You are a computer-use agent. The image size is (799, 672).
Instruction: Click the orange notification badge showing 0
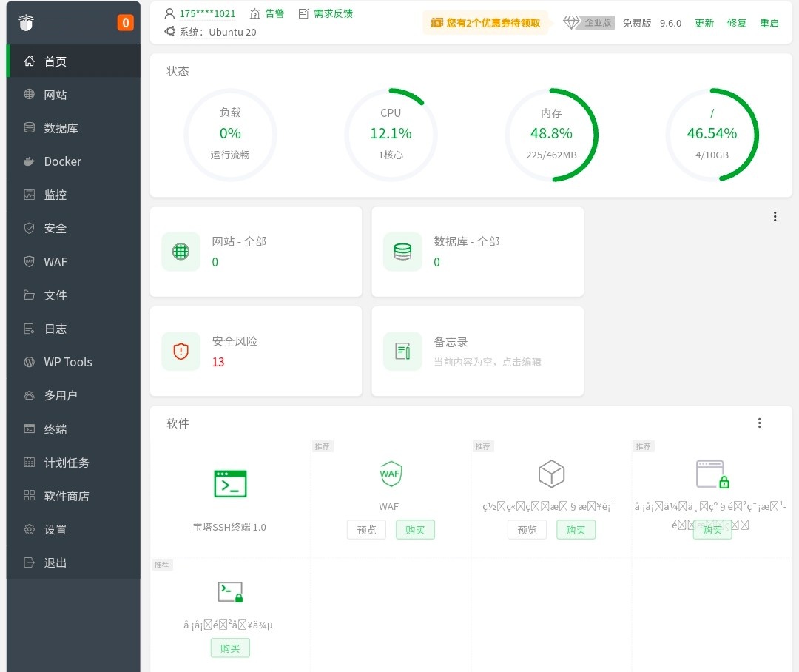[125, 23]
